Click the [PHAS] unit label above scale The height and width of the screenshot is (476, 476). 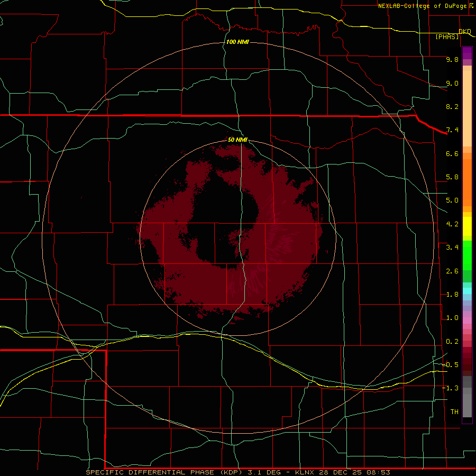(447, 37)
